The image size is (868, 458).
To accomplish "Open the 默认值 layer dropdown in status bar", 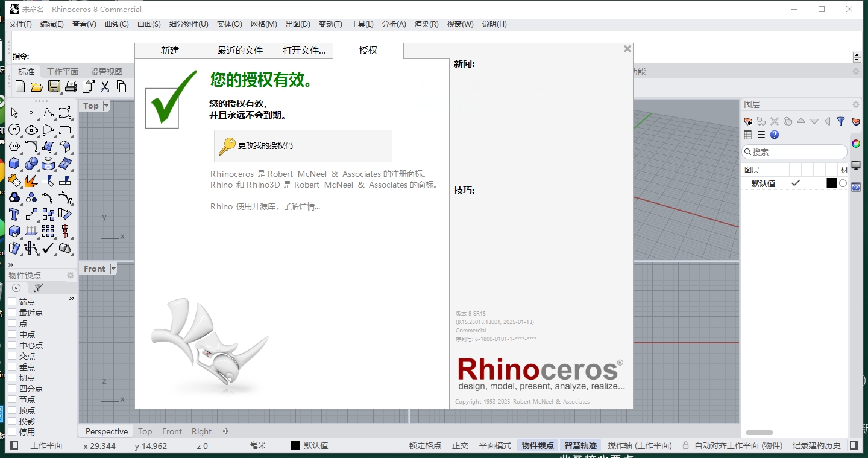I will tap(316, 445).
